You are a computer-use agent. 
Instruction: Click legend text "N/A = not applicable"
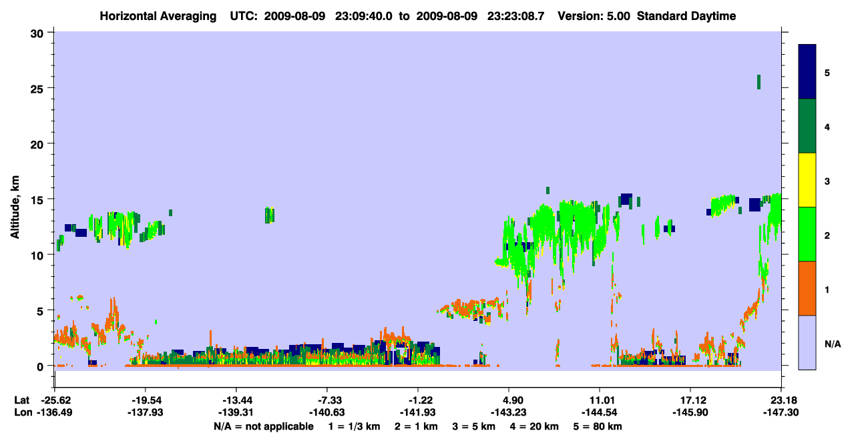point(263,426)
